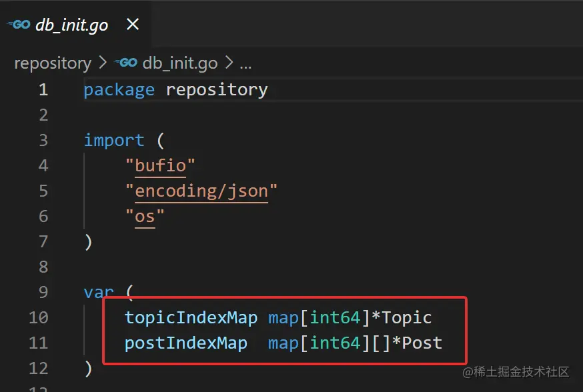Click the *Post type on line 11

(x=417, y=343)
